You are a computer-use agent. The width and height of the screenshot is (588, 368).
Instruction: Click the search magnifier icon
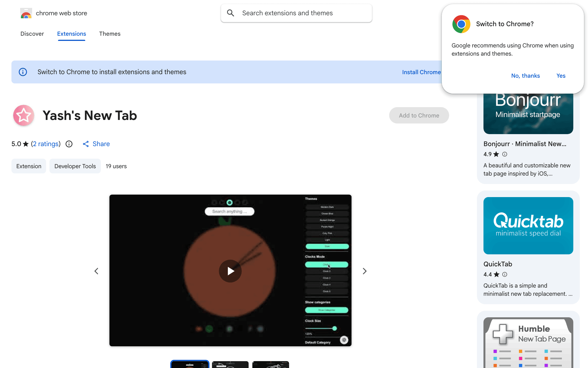[231, 13]
